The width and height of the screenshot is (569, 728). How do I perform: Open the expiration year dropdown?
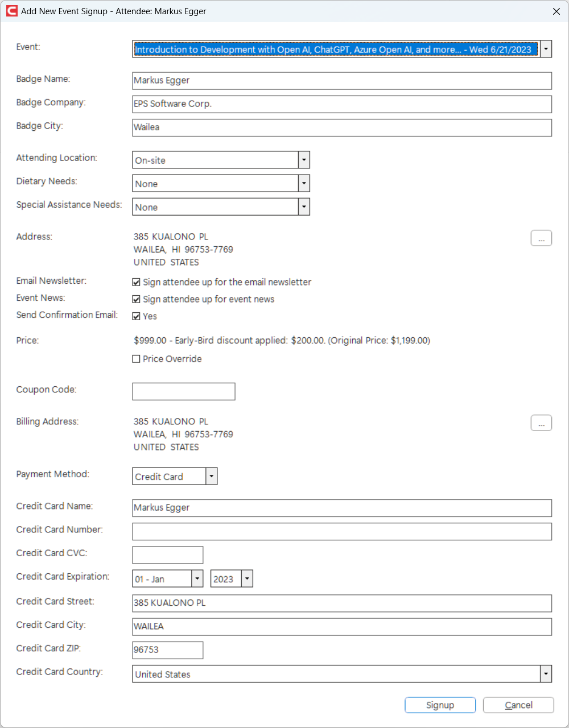point(247,578)
